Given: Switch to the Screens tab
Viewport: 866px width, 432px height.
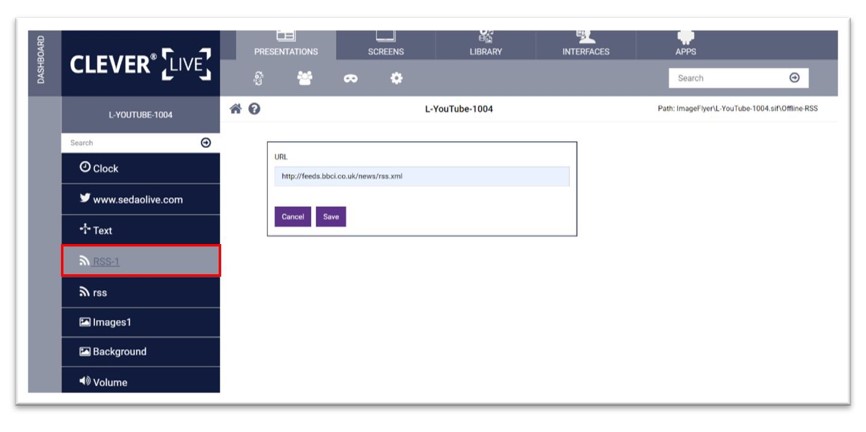Looking at the screenshot, I should point(386,45).
